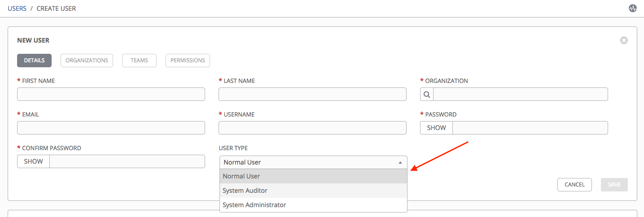The height and width of the screenshot is (217, 644).
Task: Show the Password field contents
Action: coord(436,128)
